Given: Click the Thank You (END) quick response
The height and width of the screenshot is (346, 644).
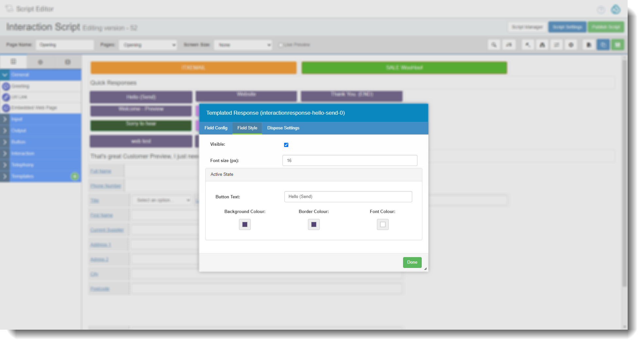Looking at the screenshot, I should coord(352,96).
